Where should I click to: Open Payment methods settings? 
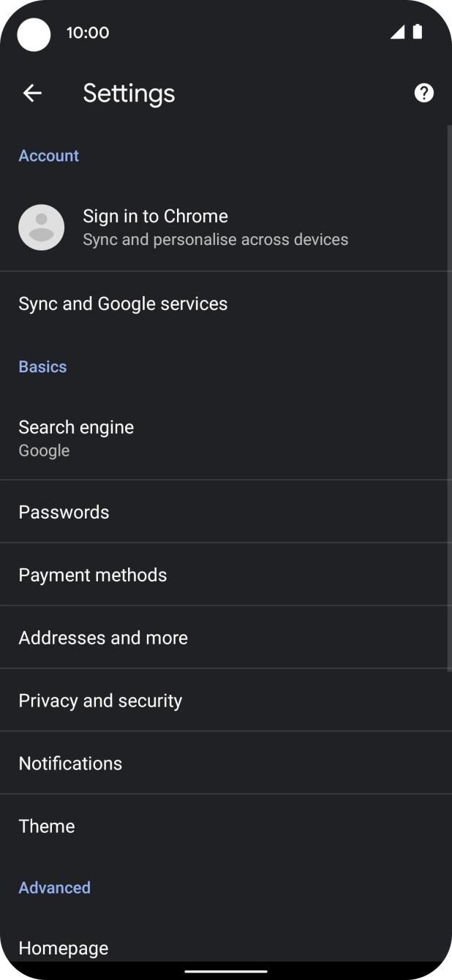[93, 574]
